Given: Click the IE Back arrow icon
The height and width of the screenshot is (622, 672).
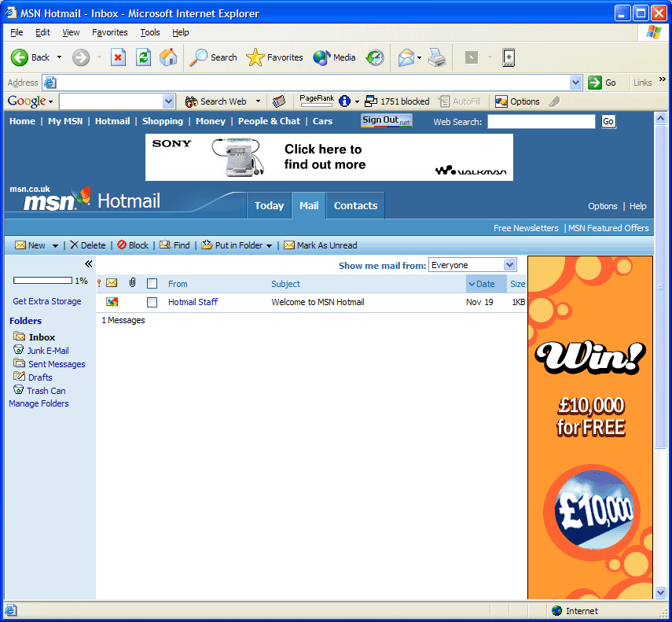Looking at the screenshot, I should [x=20, y=57].
